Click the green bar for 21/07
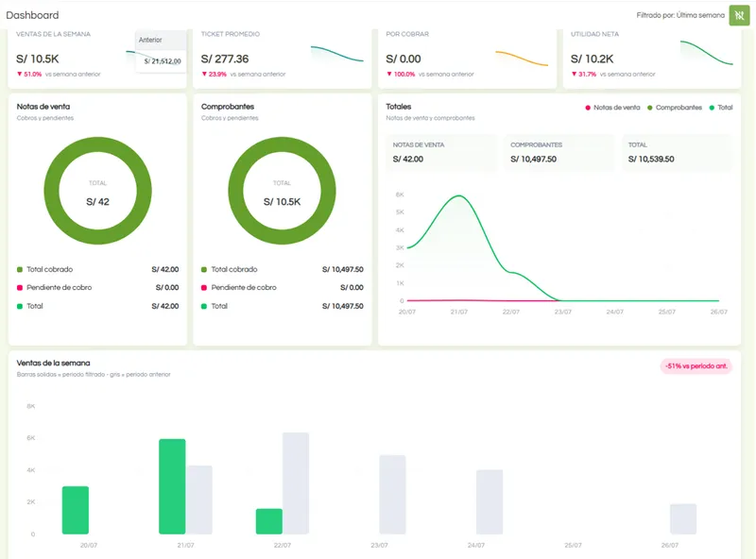 point(172,486)
